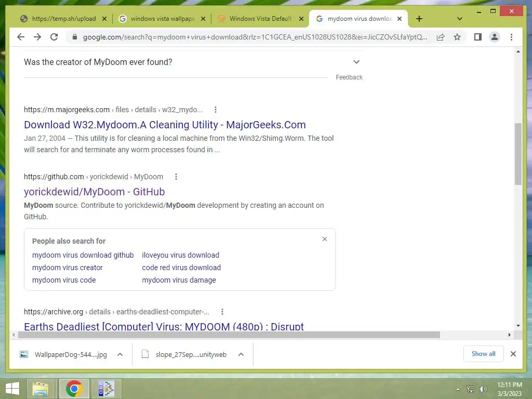
Task: Open the third pinned taskbar application
Action: point(106,389)
